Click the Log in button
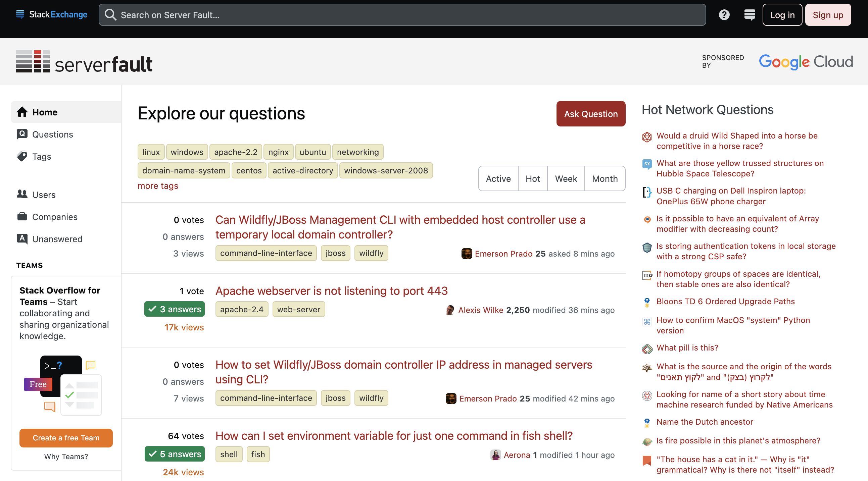The height and width of the screenshot is (481, 868). [x=781, y=15]
